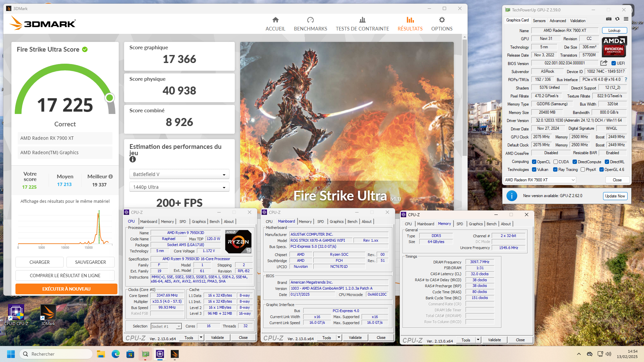The image size is (644, 362).
Task: Click the Charger button
Action: point(40,262)
